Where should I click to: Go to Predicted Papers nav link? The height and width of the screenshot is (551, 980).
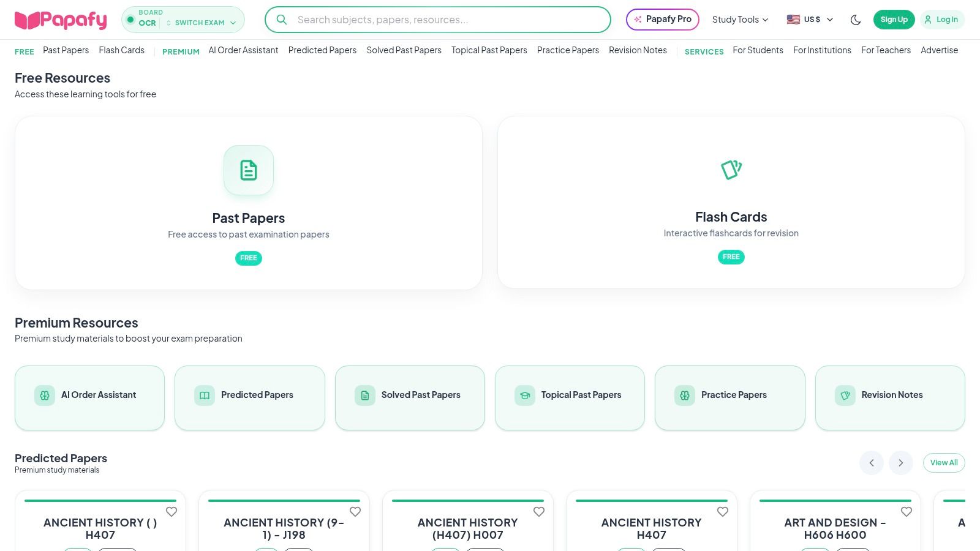point(322,50)
